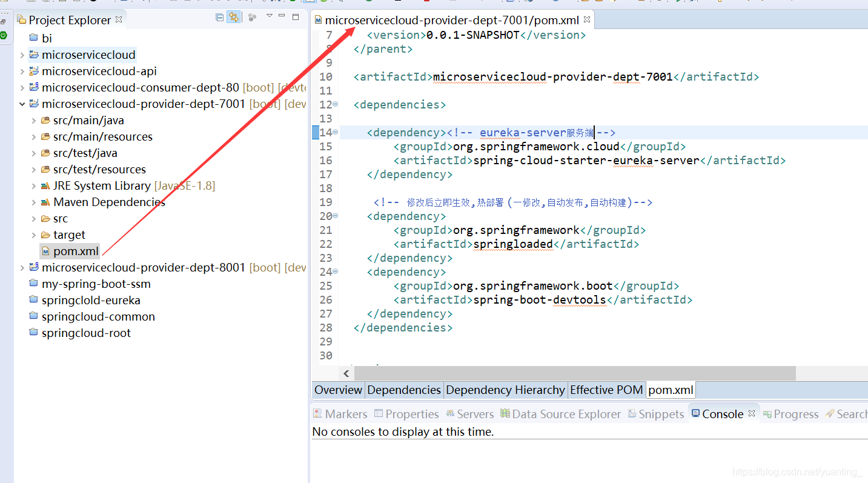This screenshot has height=483, width=868.
Task: Expand src/test/java folder
Action: coord(34,153)
